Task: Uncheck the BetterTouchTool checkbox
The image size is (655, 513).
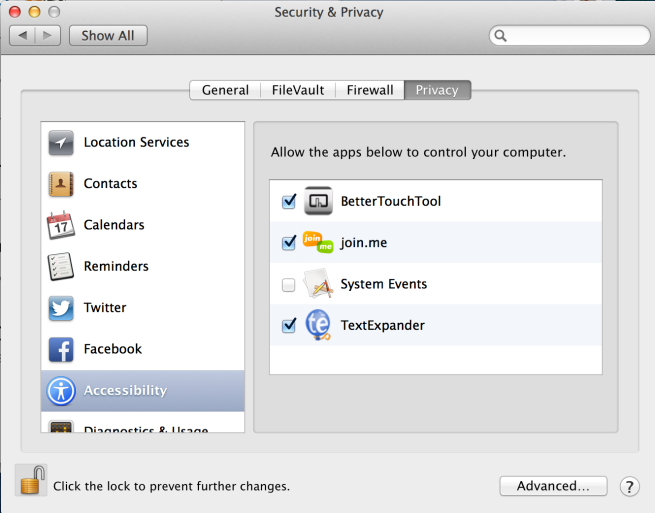Action: point(289,202)
